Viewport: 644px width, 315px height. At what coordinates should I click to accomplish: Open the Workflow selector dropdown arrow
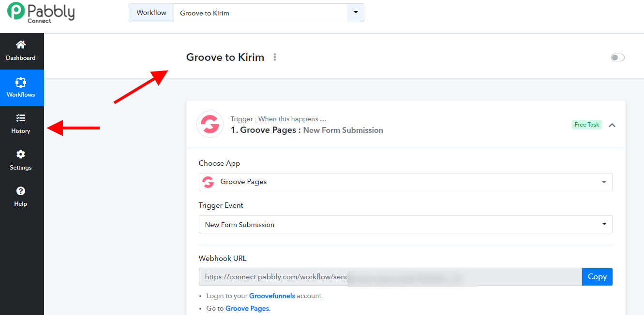pos(356,13)
